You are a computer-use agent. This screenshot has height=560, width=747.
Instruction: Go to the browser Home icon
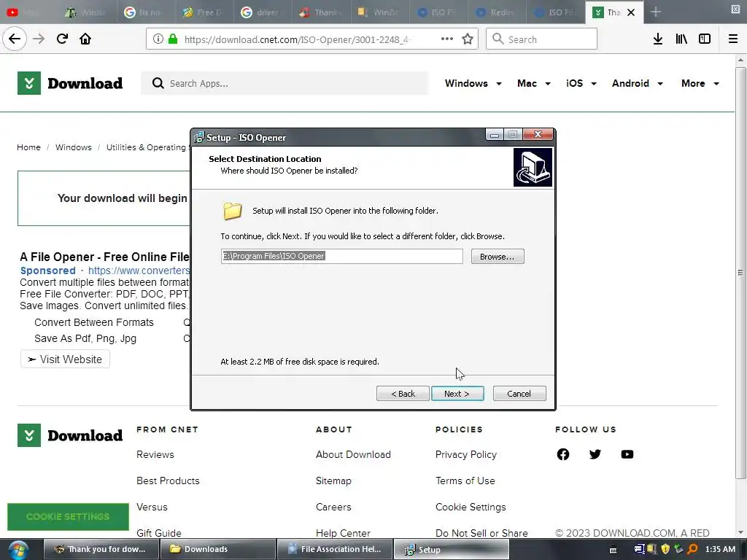tap(85, 39)
